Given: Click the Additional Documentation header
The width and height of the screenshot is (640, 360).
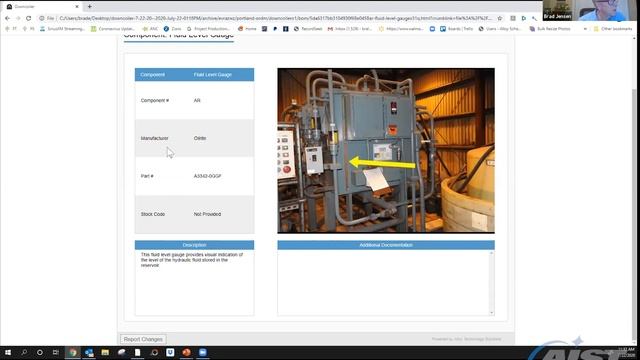Looking at the screenshot, I should coord(386,245).
